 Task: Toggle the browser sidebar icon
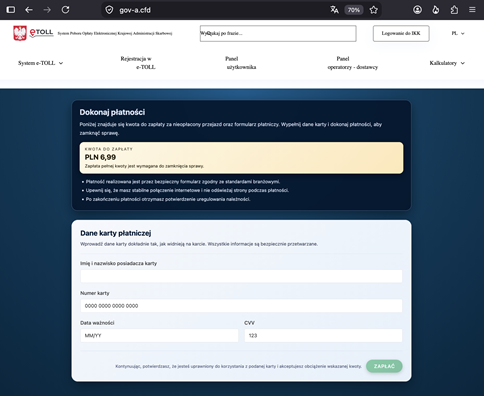[x=11, y=10]
